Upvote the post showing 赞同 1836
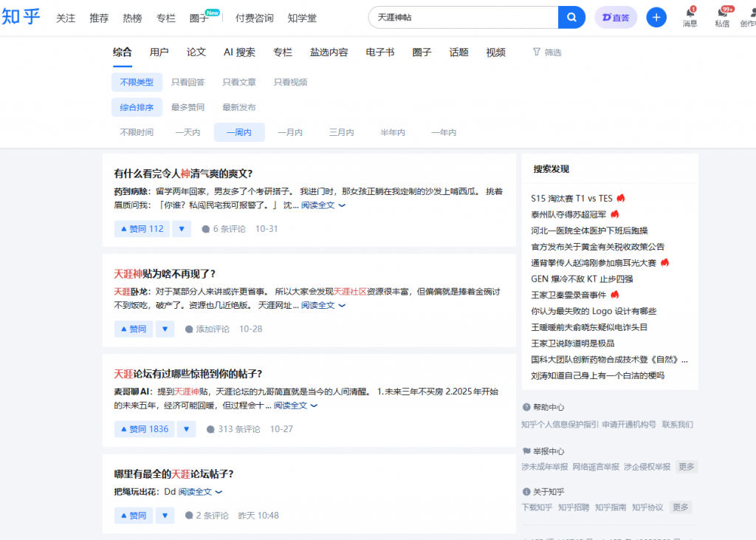 [x=143, y=428]
